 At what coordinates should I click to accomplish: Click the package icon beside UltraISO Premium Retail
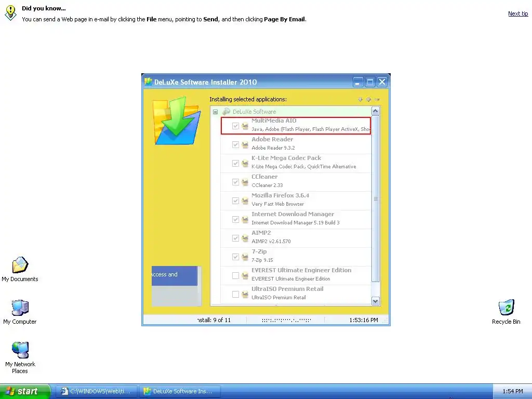click(x=245, y=294)
